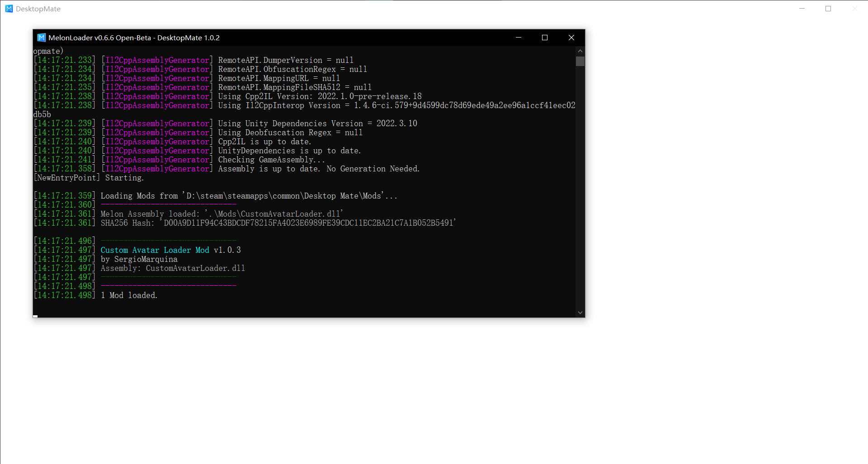The height and width of the screenshot is (464, 868).
Task: Click the 'Cpp2IL is up to date.' line
Action: point(264,142)
